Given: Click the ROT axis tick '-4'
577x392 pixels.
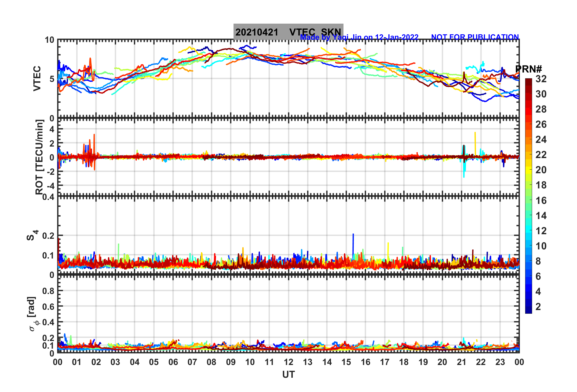Looking at the screenshot, I should (x=50, y=185).
